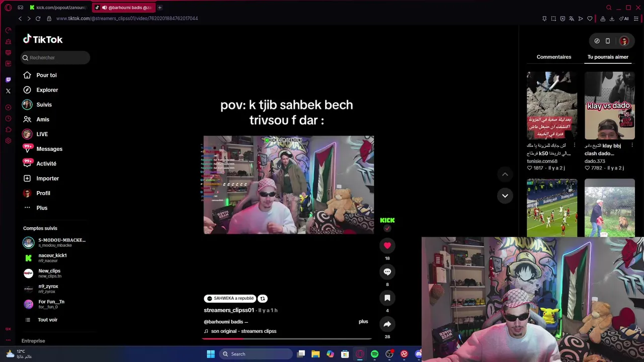Open the son original - streamers clipss link
The width and height of the screenshot is (644, 362).
pyautogui.click(x=244, y=331)
